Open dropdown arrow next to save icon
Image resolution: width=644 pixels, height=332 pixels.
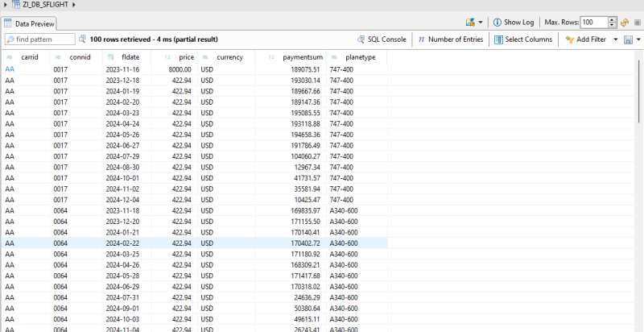(x=638, y=39)
